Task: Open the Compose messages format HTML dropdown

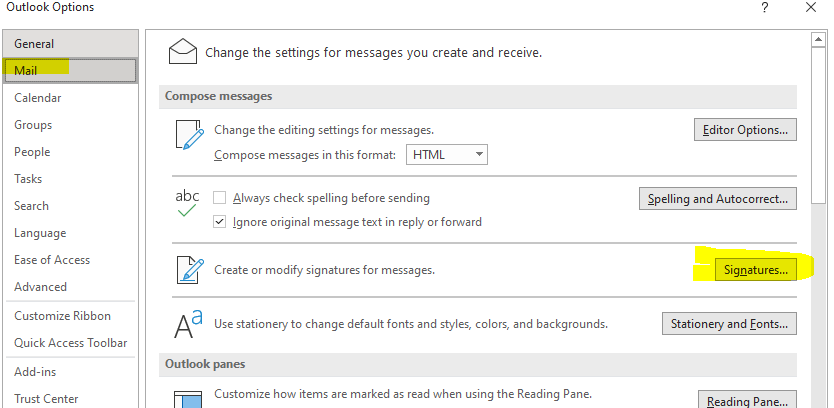Action: tap(447, 155)
